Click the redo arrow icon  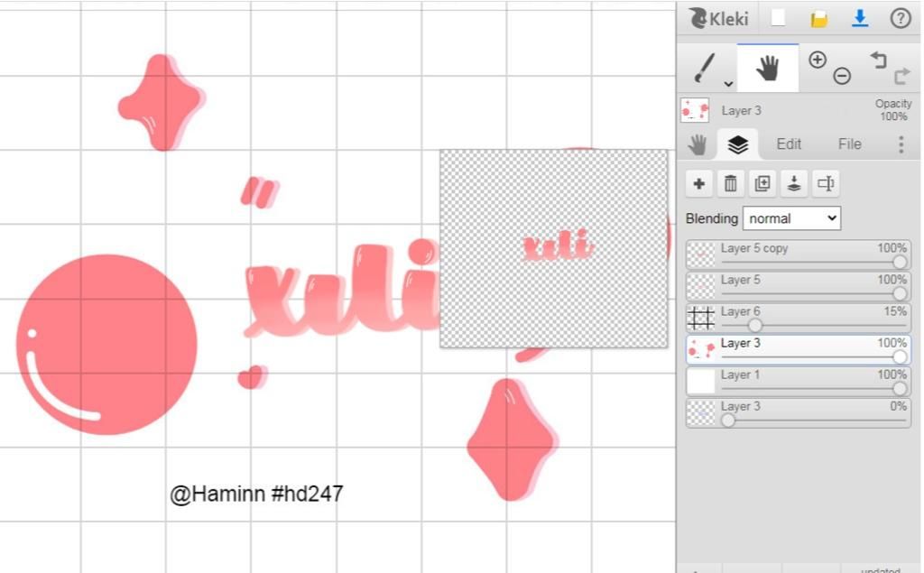point(901,76)
